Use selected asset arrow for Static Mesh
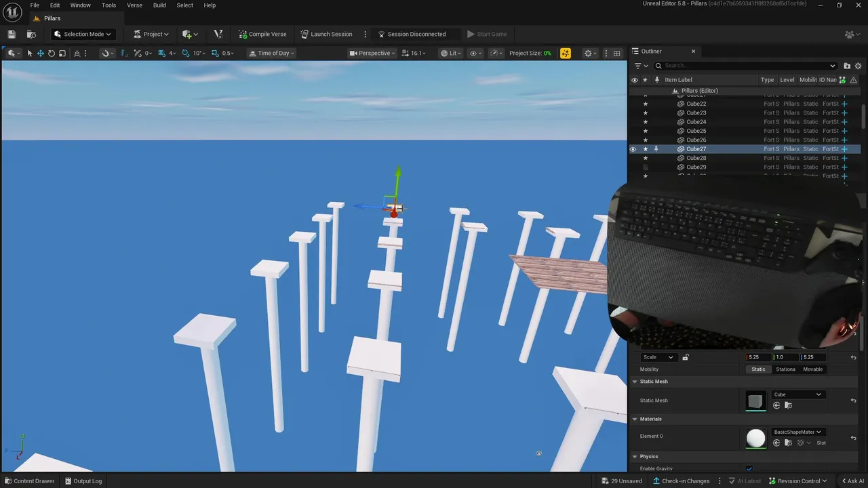The height and width of the screenshot is (488, 868). (776, 405)
